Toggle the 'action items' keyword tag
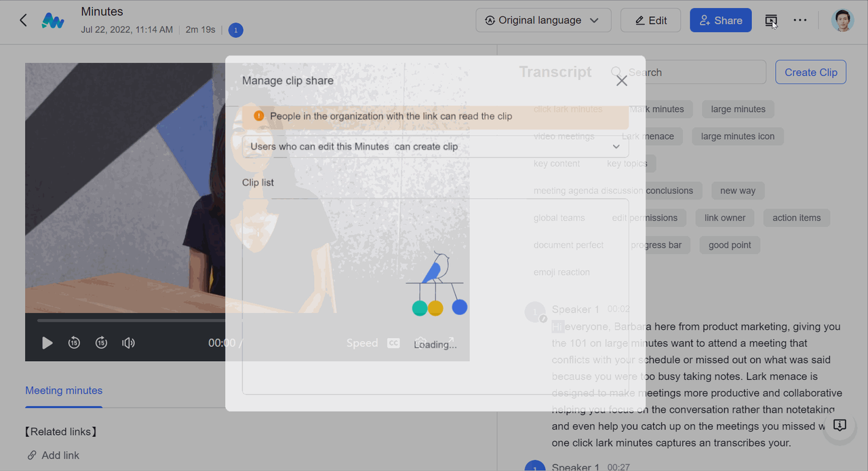This screenshot has width=868, height=471. 796,218
